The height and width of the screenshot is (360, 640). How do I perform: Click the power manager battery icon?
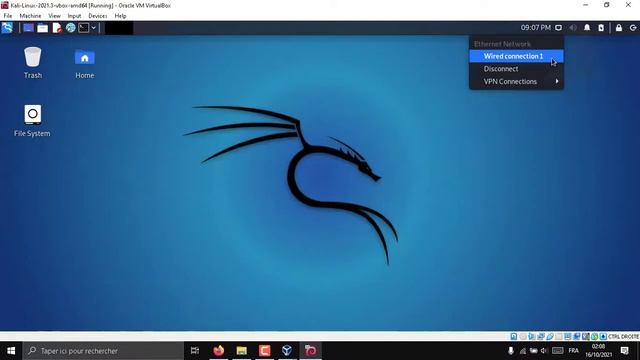coord(601,28)
